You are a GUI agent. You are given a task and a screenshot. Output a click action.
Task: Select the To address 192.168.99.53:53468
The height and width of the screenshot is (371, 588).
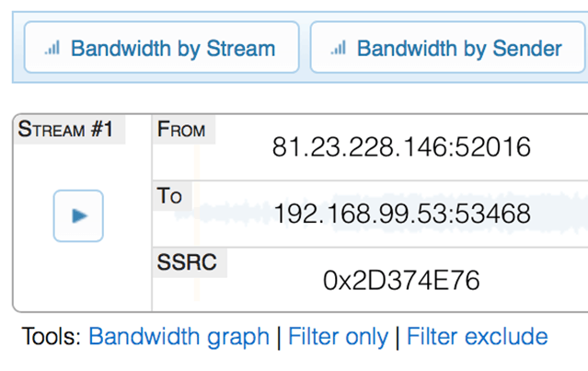tap(401, 214)
